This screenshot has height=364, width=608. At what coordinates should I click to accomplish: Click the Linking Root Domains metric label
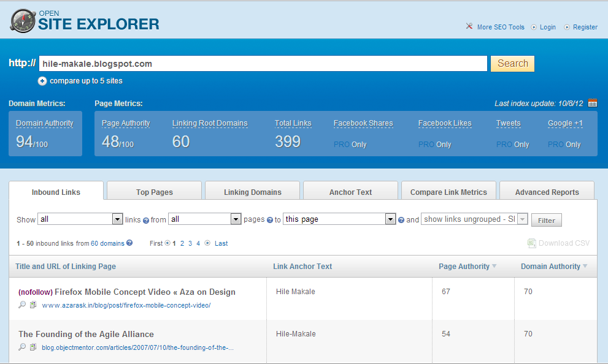pos(210,123)
